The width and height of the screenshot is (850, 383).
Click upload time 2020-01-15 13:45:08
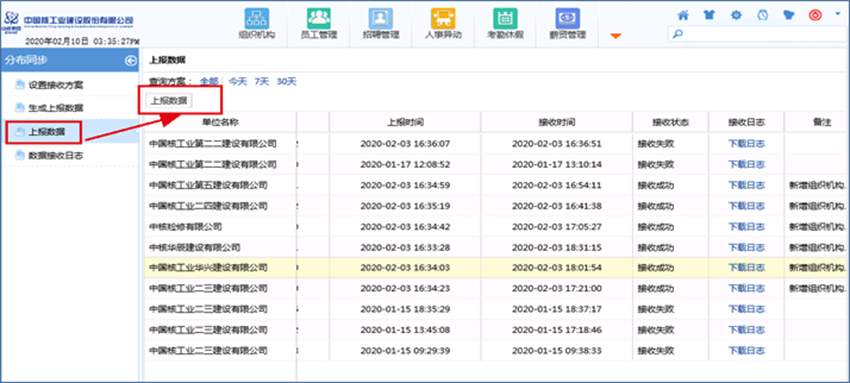tap(405, 329)
